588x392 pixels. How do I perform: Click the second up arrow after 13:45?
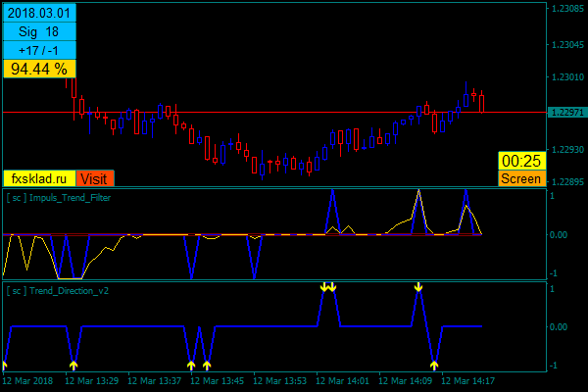[x=207, y=365]
